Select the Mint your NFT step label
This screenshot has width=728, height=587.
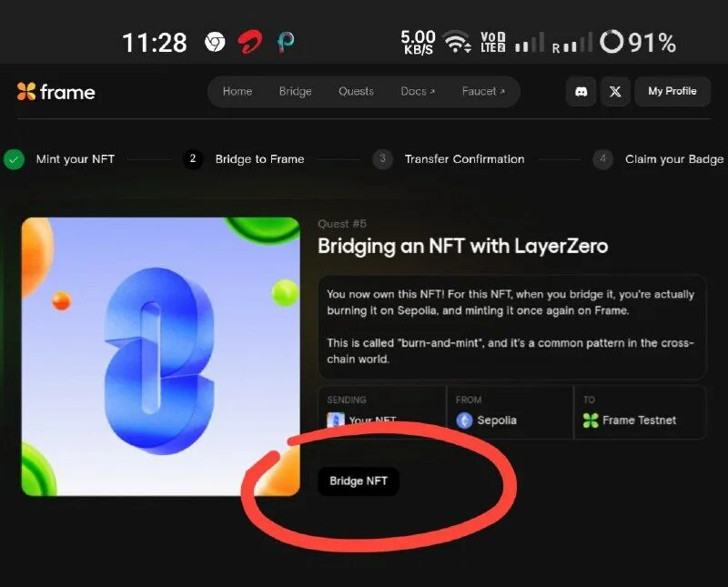tap(76, 159)
